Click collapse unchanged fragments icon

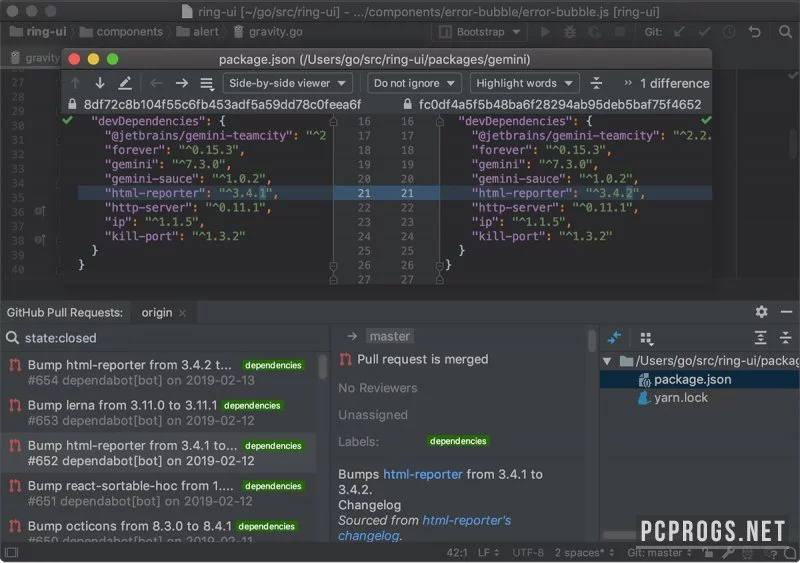[596, 83]
